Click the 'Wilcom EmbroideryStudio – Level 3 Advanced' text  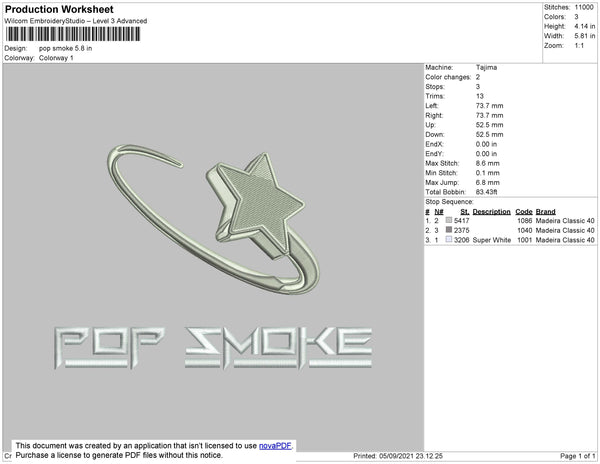(76, 21)
